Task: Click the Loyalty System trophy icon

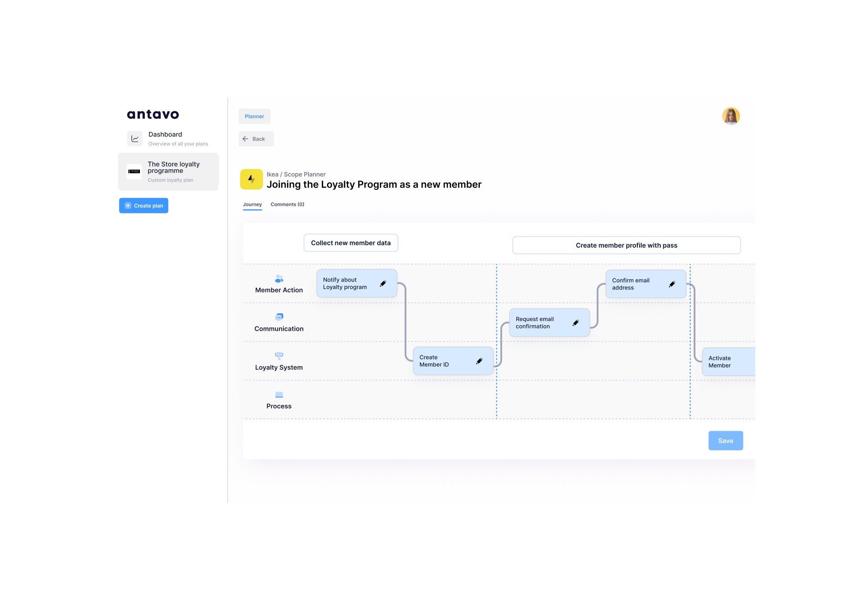Action: (279, 355)
